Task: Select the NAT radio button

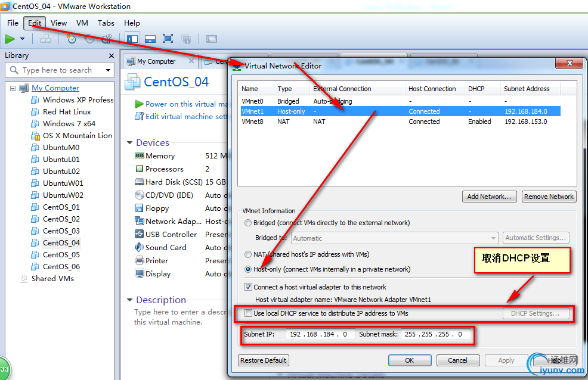Action: [x=248, y=254]
